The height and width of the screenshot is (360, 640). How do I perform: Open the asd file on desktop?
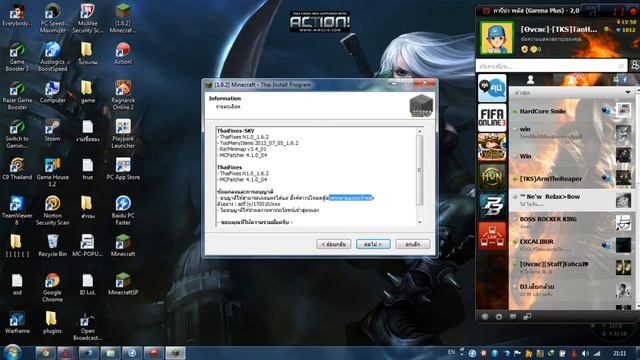point(17,284)
